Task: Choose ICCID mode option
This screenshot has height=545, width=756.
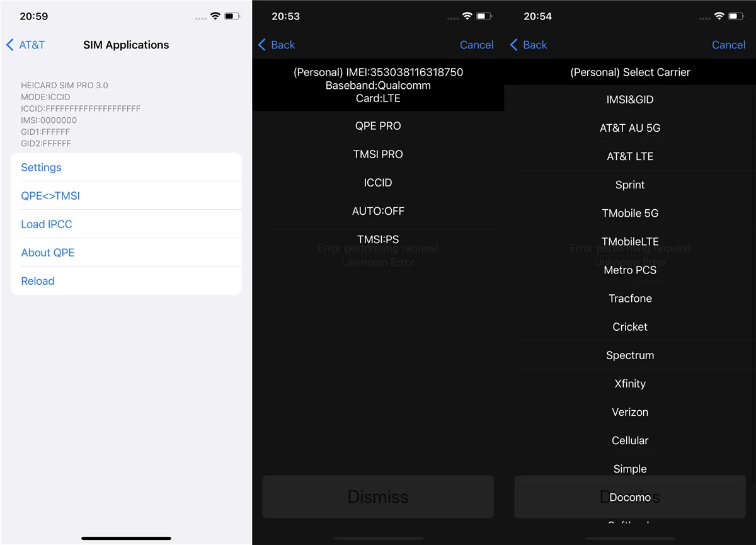Action: click(x=378, y=183)
